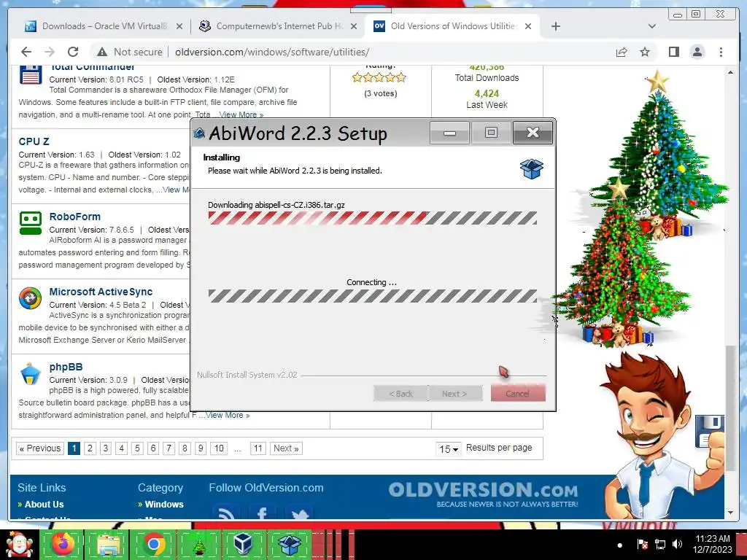Close the Computernewb's Internet Pub tab

(x=354, y=26)
